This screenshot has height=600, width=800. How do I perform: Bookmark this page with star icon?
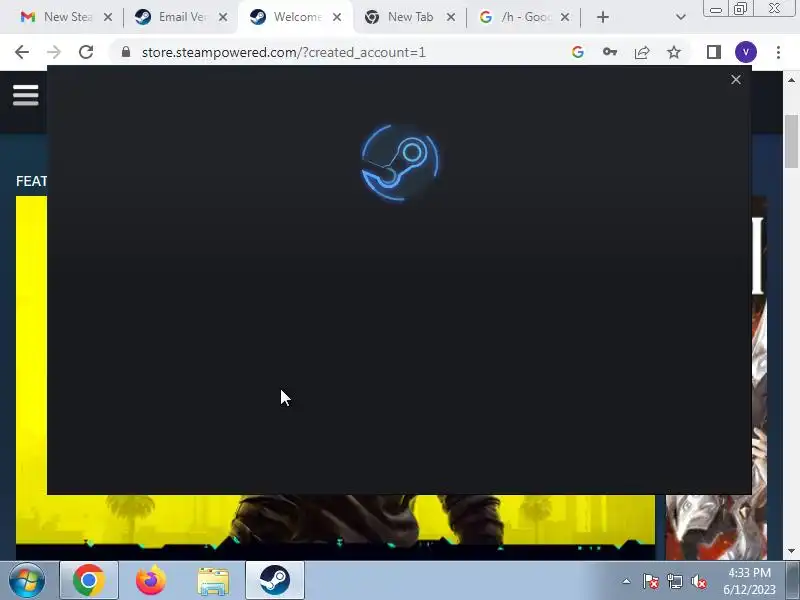coord(674,52)
